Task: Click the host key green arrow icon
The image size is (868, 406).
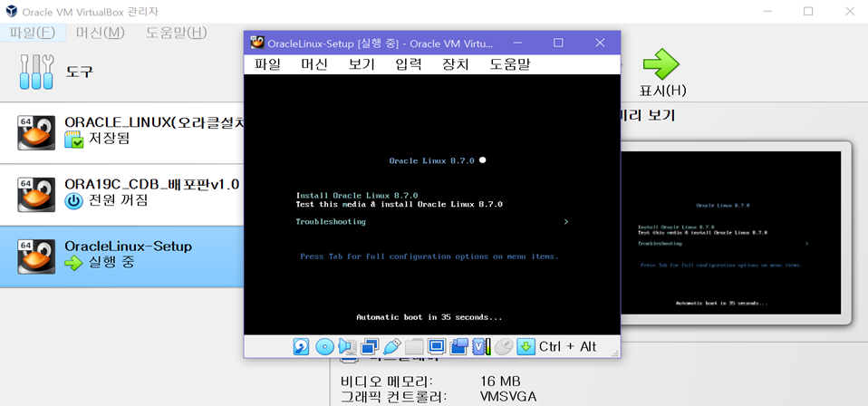Action: pyautogui.click(x=526, y=347)
